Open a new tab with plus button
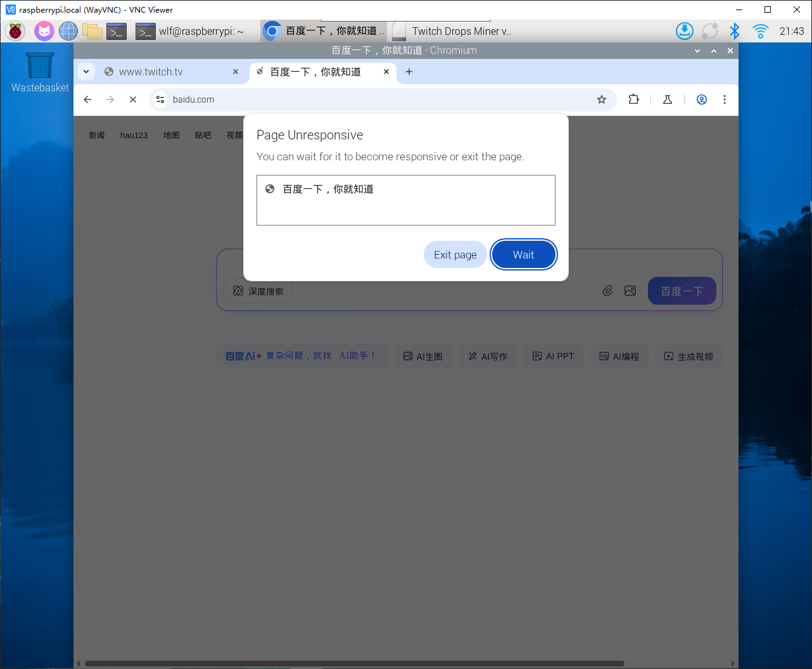This screenshot has width=812, height=669. click(x=409, y=72)
